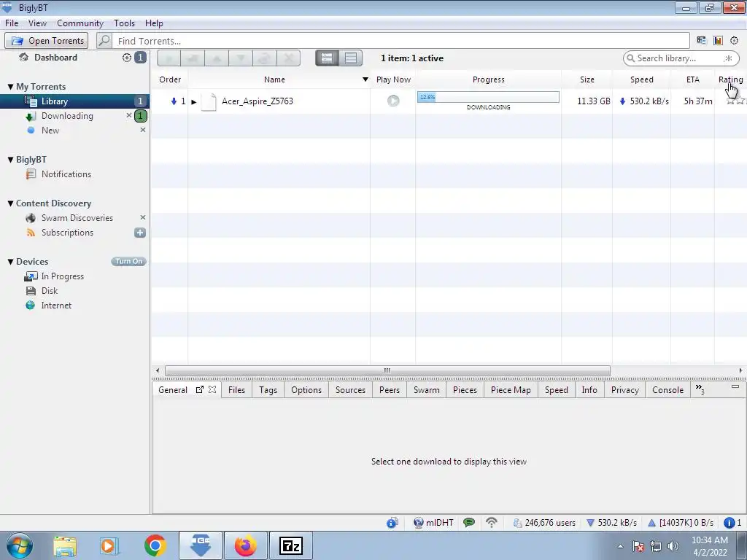Click the scroll right arrow of the torrent list
The width and height of the screenshot is (747, 560).
740,370
